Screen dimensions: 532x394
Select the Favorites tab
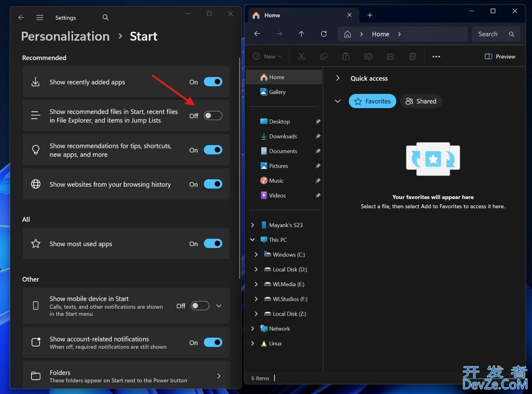pyautogui.click(x=372, y=101)
